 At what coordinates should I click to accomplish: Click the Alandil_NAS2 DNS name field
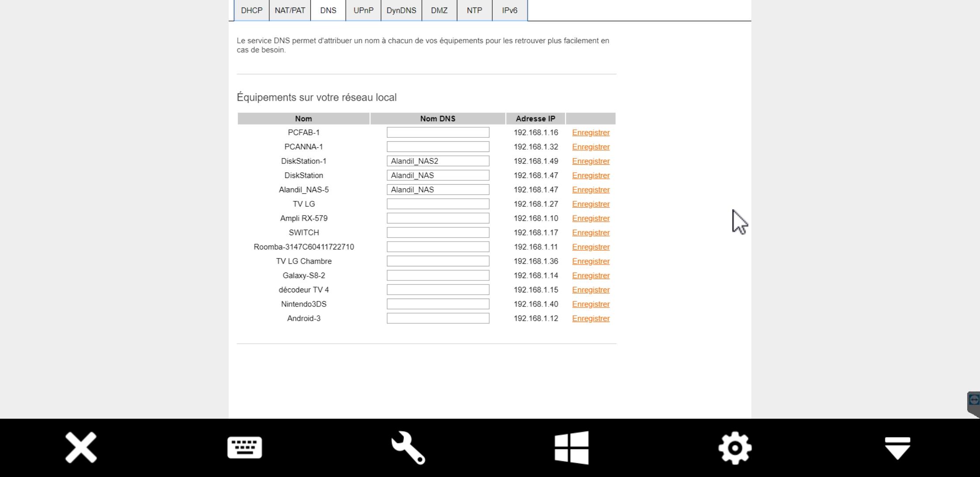pyautogui.click(x=438, y=161)
